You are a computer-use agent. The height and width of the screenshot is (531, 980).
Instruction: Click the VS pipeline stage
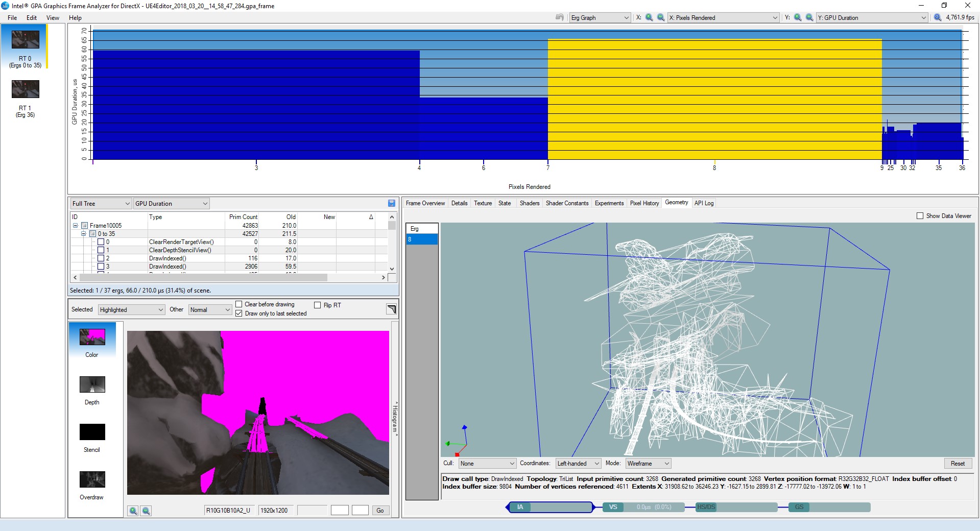pyautogui.click(x=643, y=507)
